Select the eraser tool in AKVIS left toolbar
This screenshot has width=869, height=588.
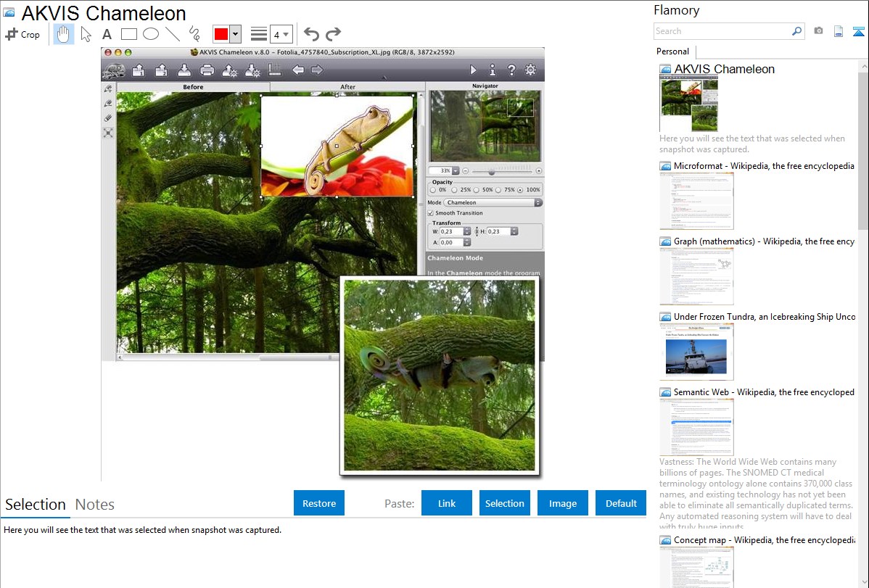(108, 118)
